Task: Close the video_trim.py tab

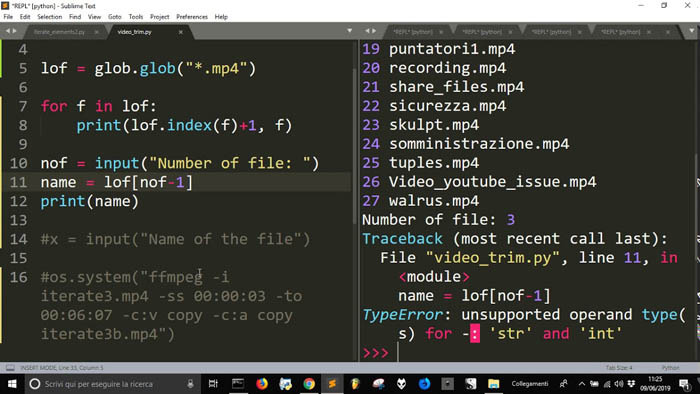Action: (181, 32)
